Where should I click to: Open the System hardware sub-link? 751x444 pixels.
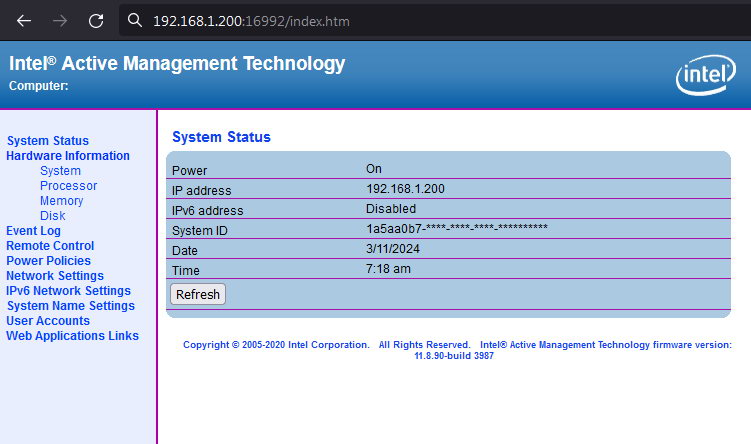[60, 171]
